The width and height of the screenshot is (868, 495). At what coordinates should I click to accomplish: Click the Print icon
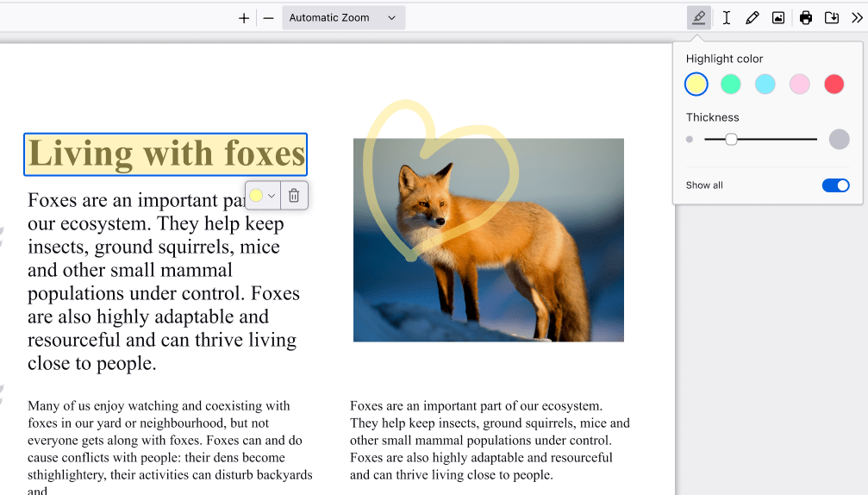tap(806, 18)
